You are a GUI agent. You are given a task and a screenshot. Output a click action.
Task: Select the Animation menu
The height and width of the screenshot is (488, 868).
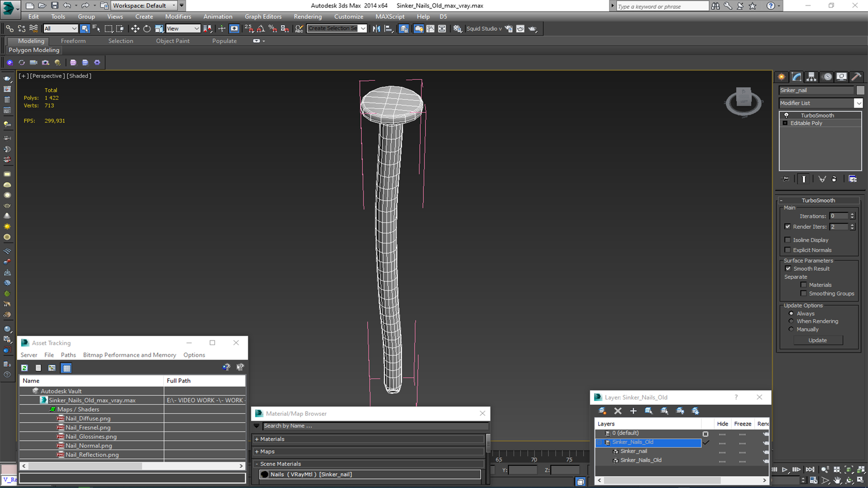tap(217, 16)
